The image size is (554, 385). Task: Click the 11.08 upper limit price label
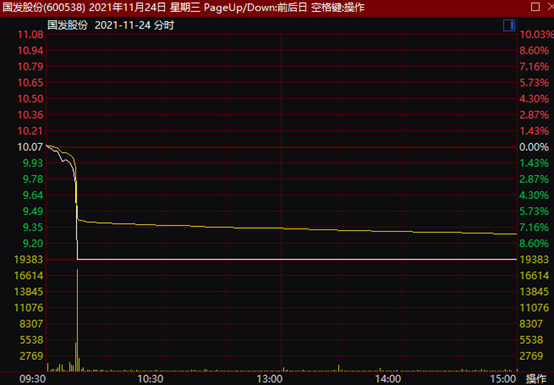click(30, 35)
